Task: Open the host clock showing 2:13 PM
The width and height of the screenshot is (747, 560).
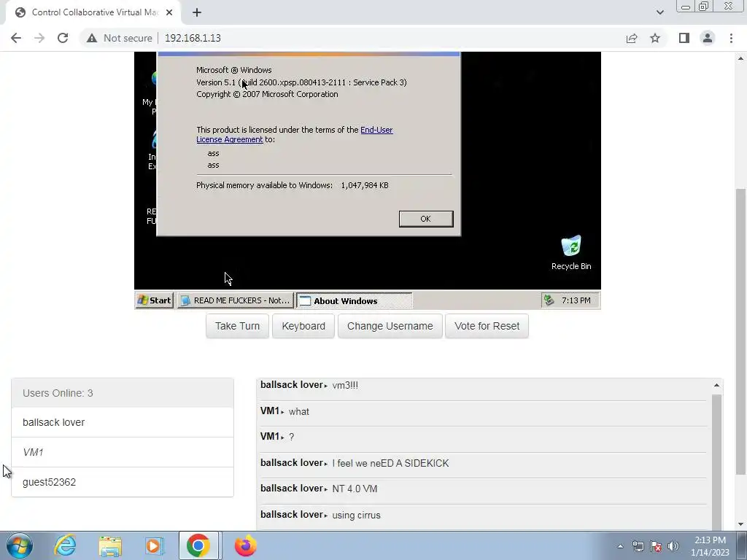Action: tap(710, 546)
